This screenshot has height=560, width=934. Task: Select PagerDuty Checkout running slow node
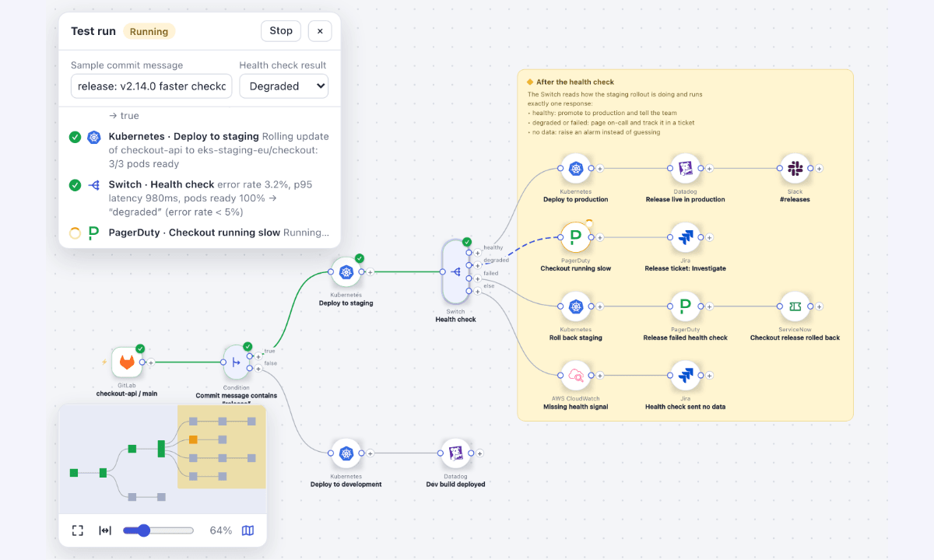(576, 237)
